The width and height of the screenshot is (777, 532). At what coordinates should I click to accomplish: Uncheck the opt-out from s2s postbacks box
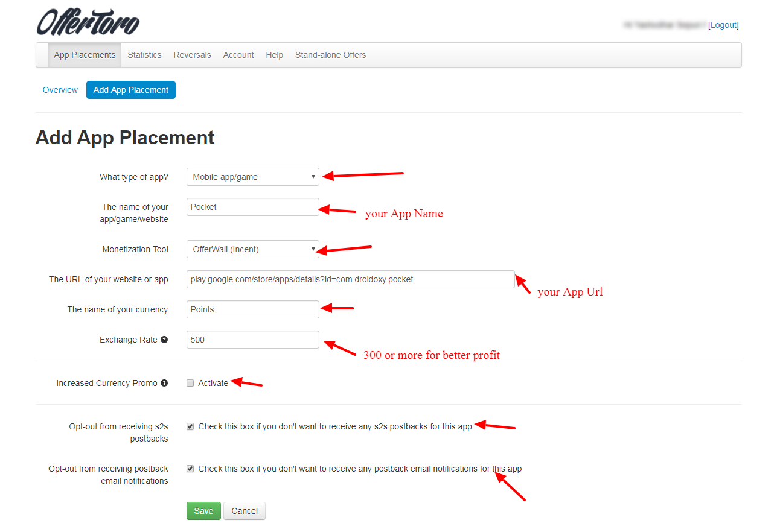point(190,426)
